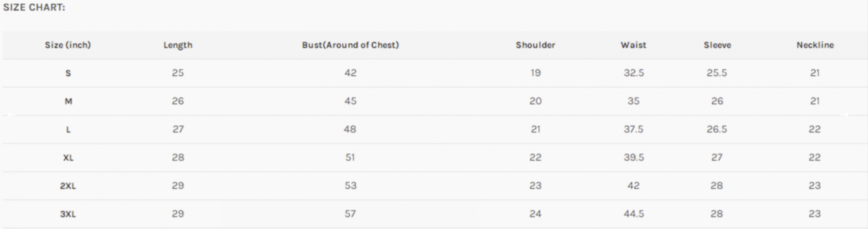Select the Waist column header

633,45
